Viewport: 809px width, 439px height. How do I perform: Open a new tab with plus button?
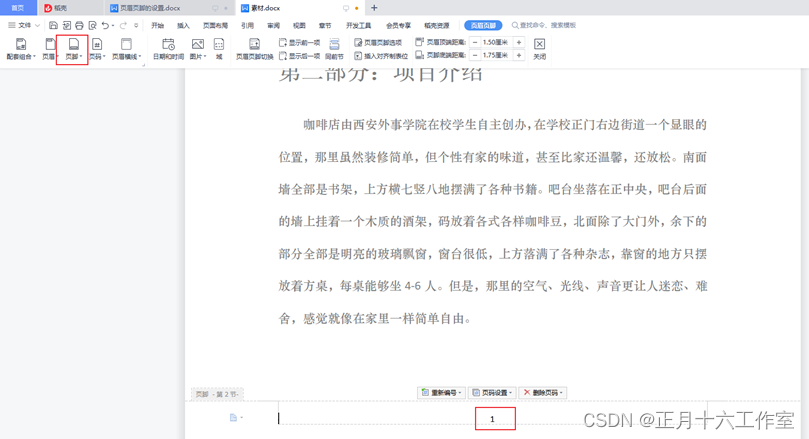[x=375, y=8]
